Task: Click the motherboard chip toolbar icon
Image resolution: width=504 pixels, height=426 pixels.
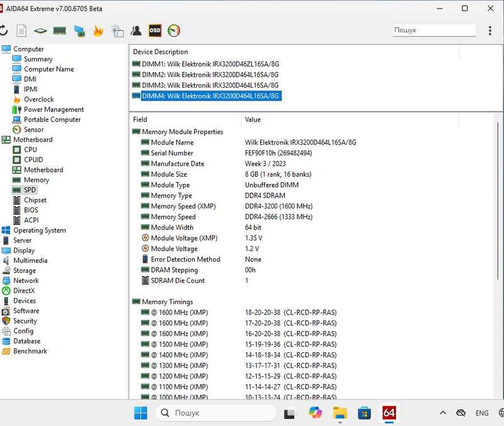Action: tap(40, 31)
